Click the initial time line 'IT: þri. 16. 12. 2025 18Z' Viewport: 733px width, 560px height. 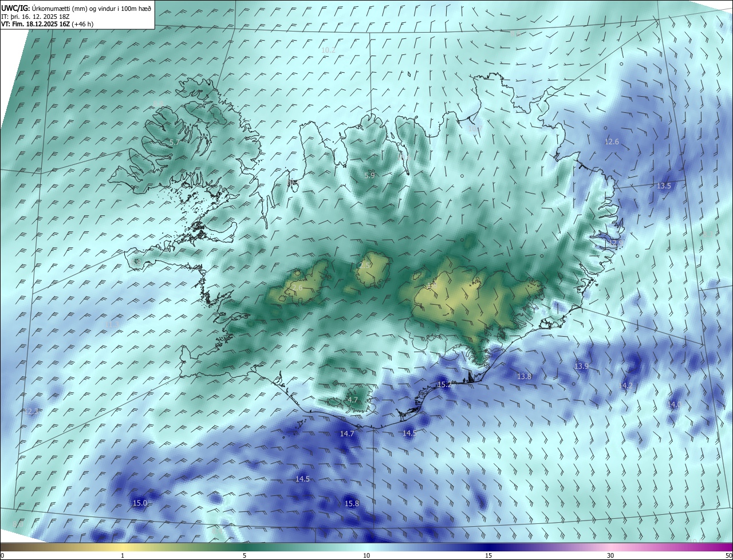pos(34,16)
